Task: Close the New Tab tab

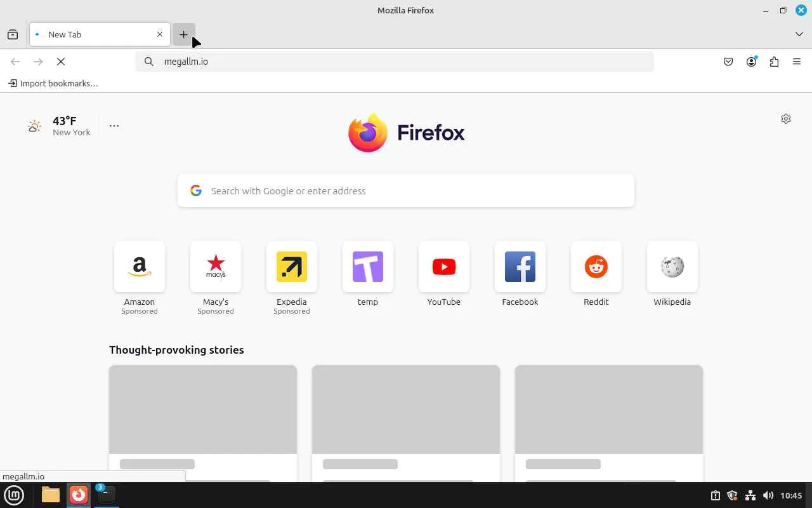Action: [x=160, y=34]
